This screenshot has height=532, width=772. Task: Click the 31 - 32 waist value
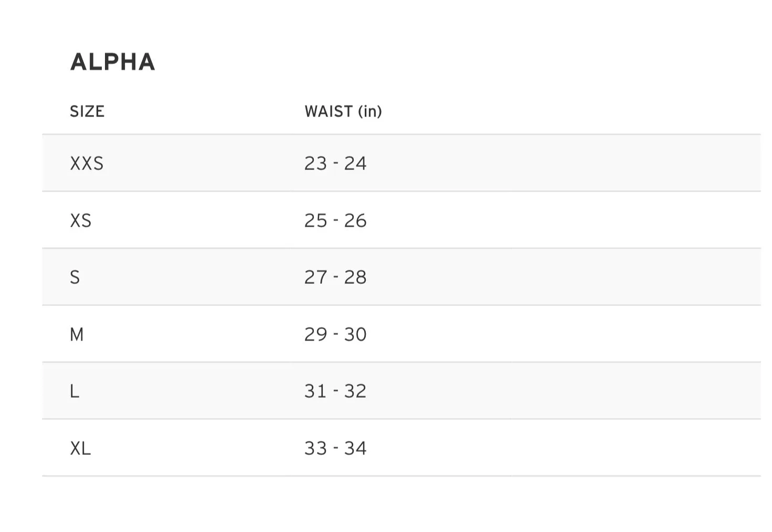click(335, 391)
